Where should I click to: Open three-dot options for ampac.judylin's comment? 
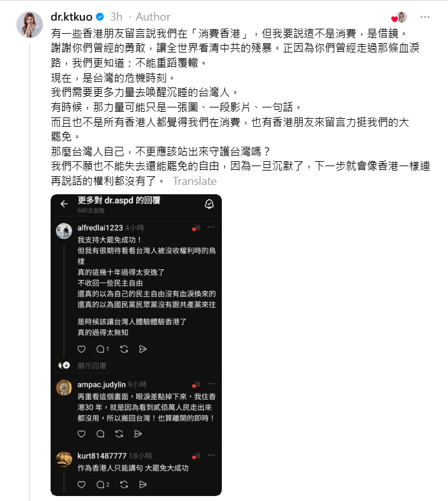pyautogui.click(x=211, y=384)
